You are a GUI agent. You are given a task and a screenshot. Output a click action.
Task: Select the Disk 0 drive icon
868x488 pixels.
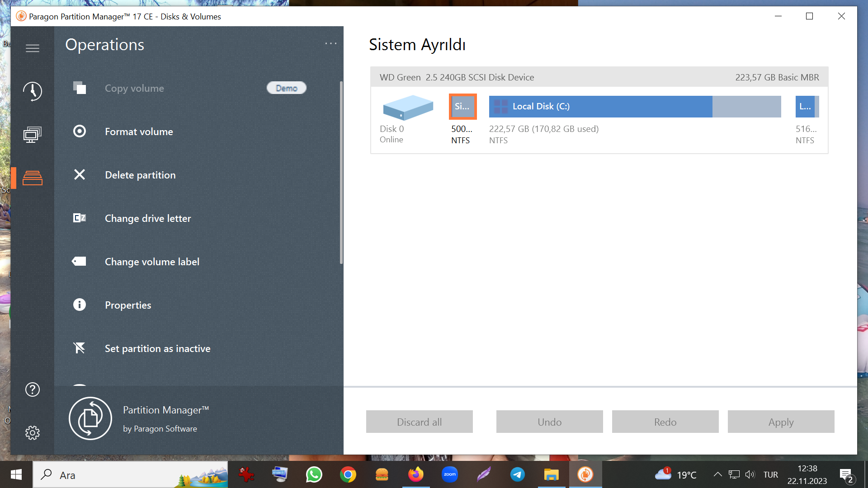click(x=408, y=107)
